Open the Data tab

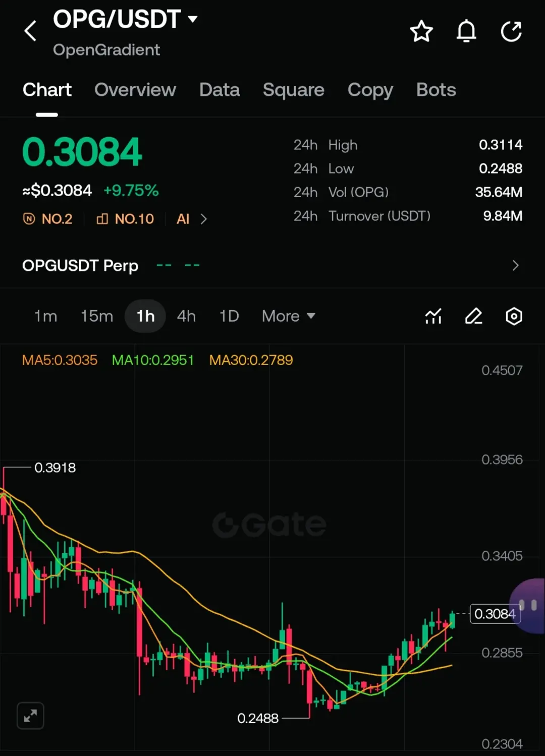point(220,90)
